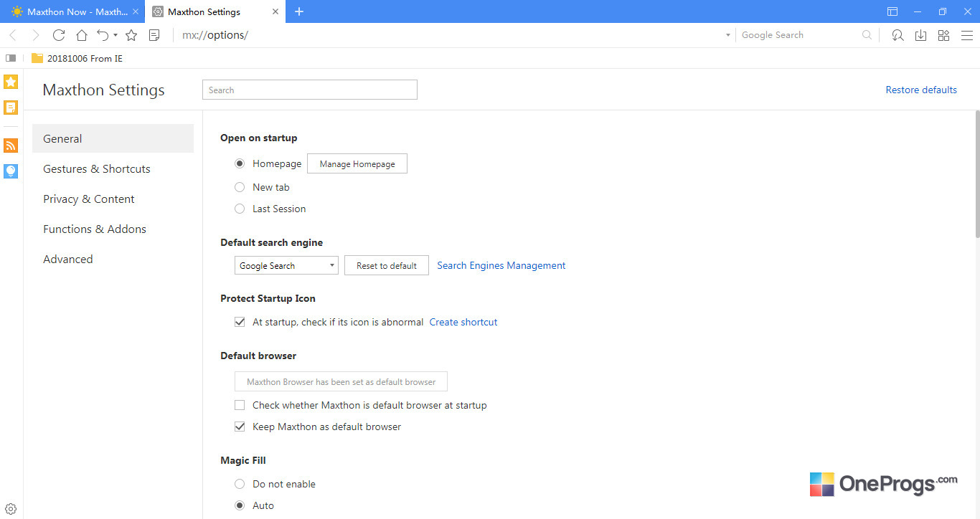Enable 'Check whether Maxthon is default browser at startup'
980x519 pixels.
[240, 405]
